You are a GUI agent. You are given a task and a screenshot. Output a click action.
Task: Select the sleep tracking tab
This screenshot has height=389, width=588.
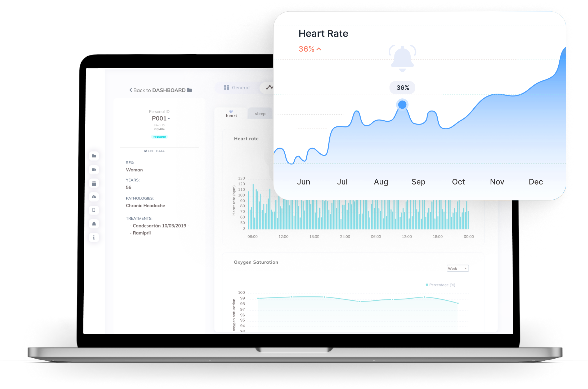[x=260, y=114]
